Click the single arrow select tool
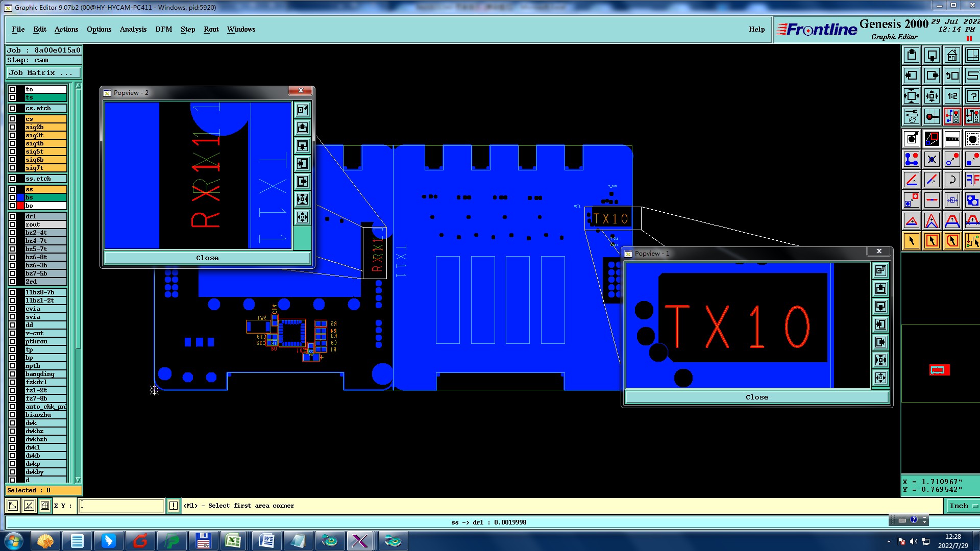Image resolution: width=980 pixels, height=551 pixels. pyautogui.click(x=912, y=240)
